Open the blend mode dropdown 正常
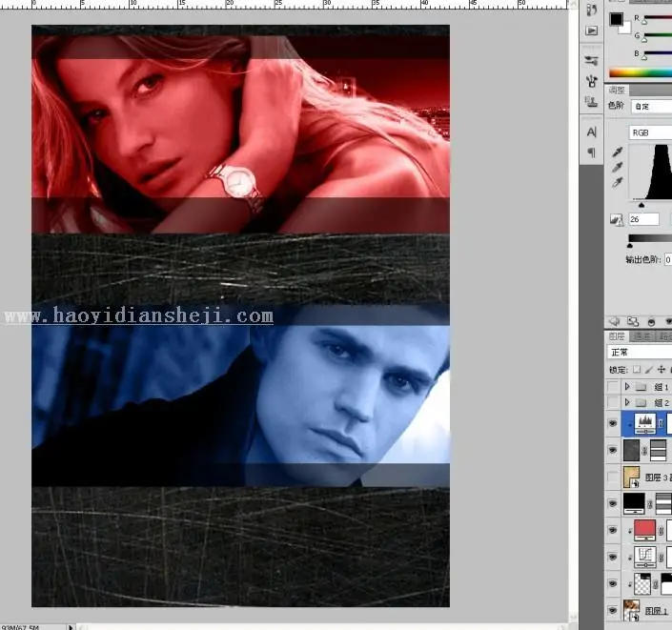 640,353
